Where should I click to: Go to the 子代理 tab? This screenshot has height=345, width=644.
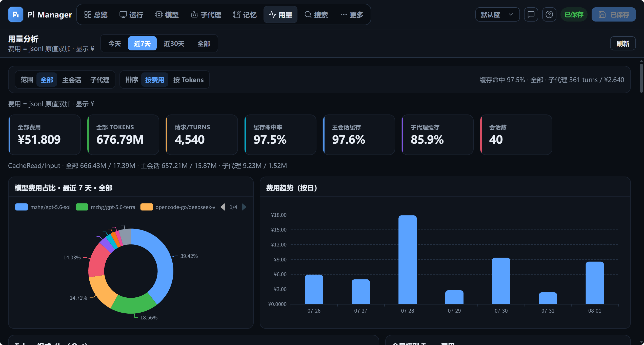point(206,15)
